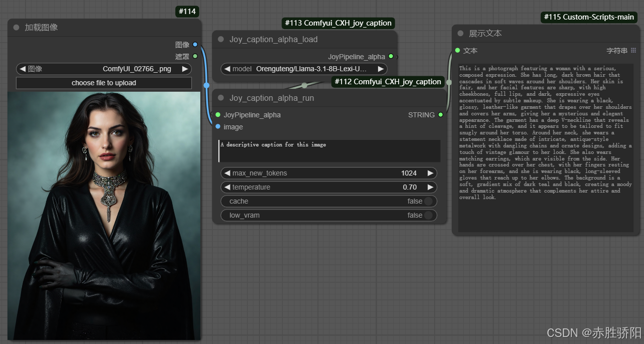Open the model dropdown showing Orenguteng/Llama-3.1-8B-Lexi
644x344 pixels.
[x=304, y=69]
